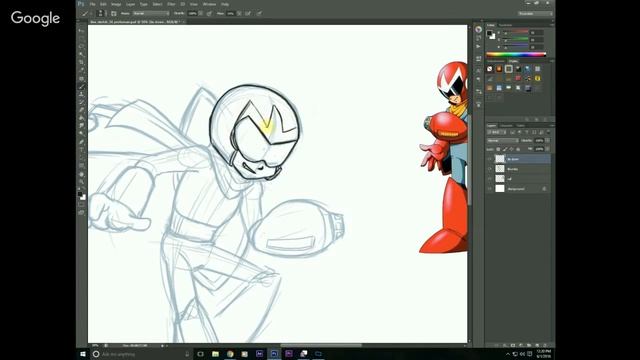The height and width of the screenshot is (360, 640).
Task: Select the Healing Brush tool
Action: [82, 78]
